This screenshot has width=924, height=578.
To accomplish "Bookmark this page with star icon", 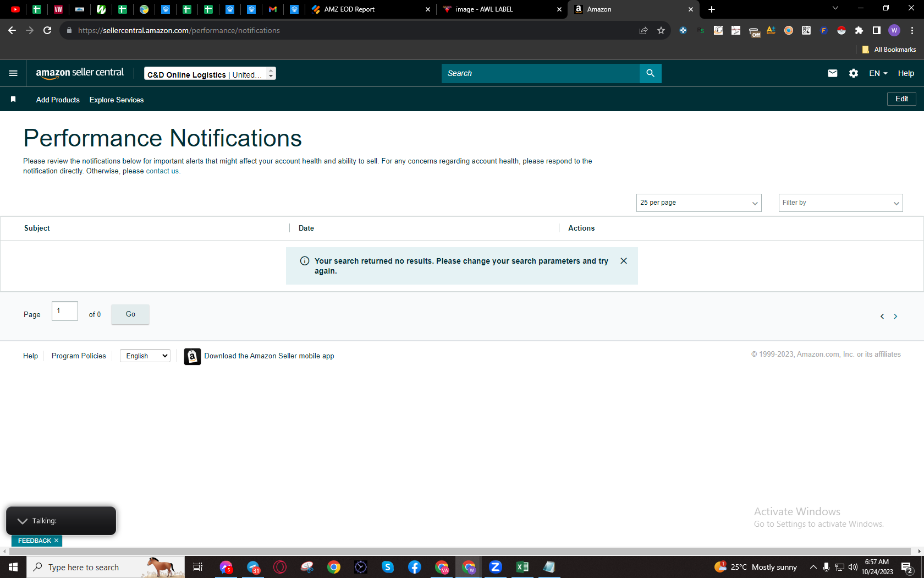I will (x=661, y=30).
